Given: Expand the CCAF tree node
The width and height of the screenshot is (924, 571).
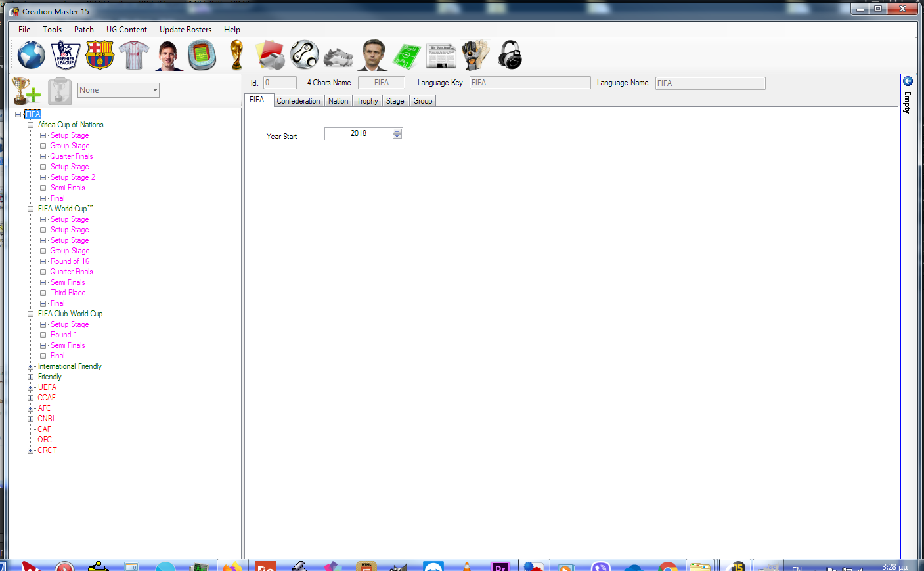Looking at the screenshot, I should (30, 398).
